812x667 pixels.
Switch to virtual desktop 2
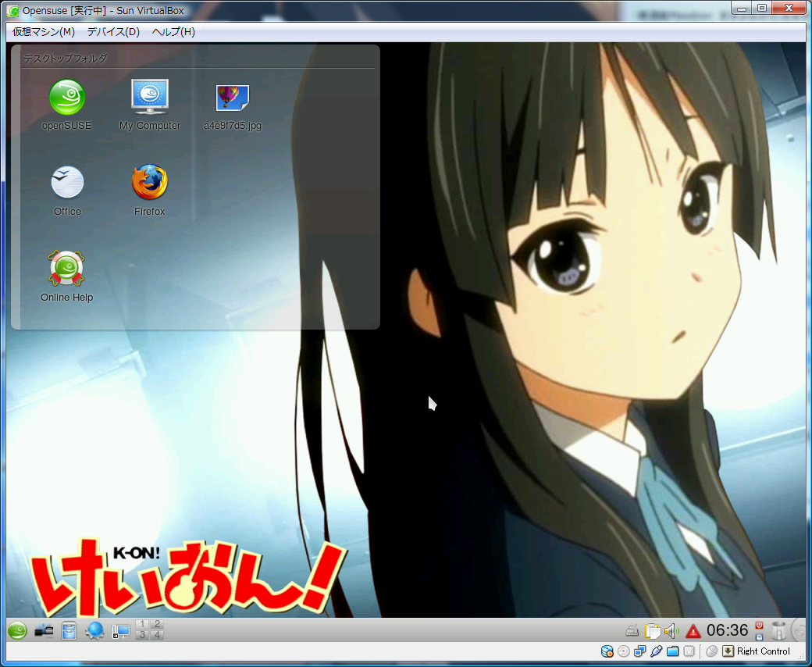[x=156, y=625]
